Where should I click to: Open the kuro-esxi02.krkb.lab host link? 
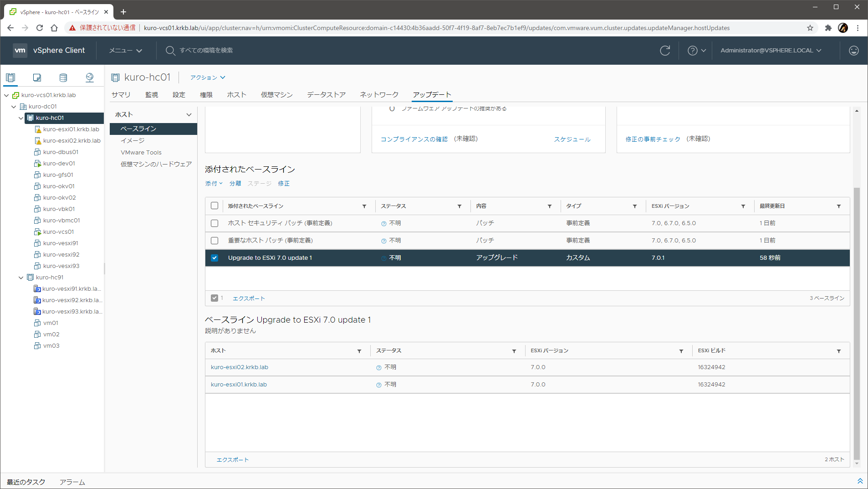pos(240,367)
